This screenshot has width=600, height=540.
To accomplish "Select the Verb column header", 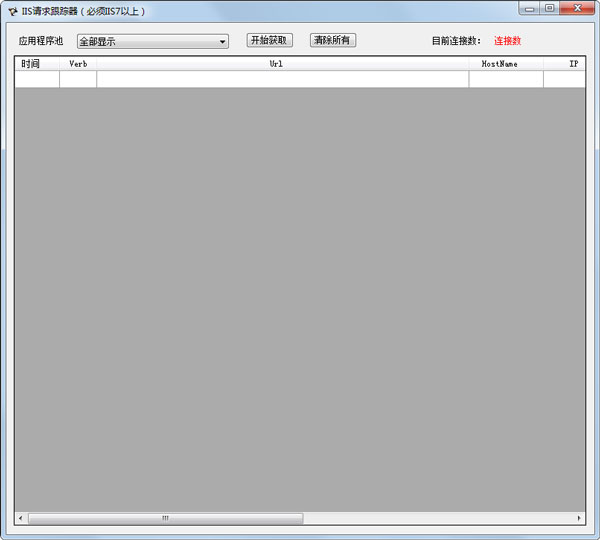I will point(78,63).
